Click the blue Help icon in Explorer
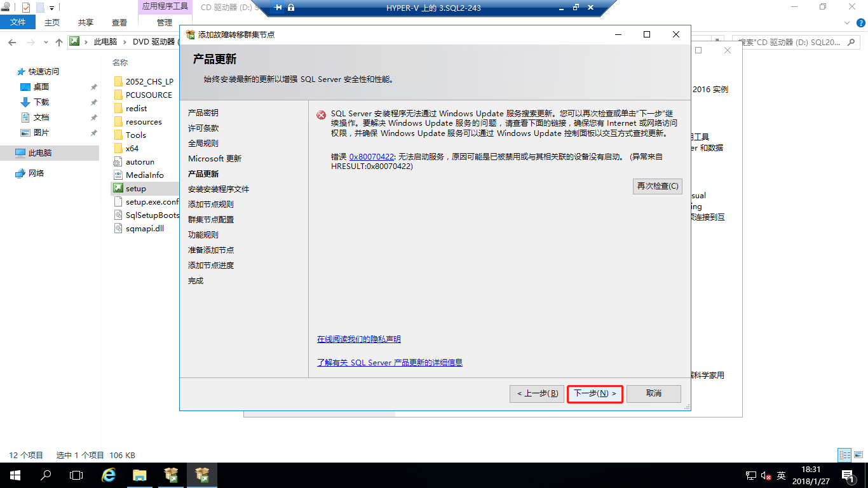868x488 pixels. coord(860,22)
